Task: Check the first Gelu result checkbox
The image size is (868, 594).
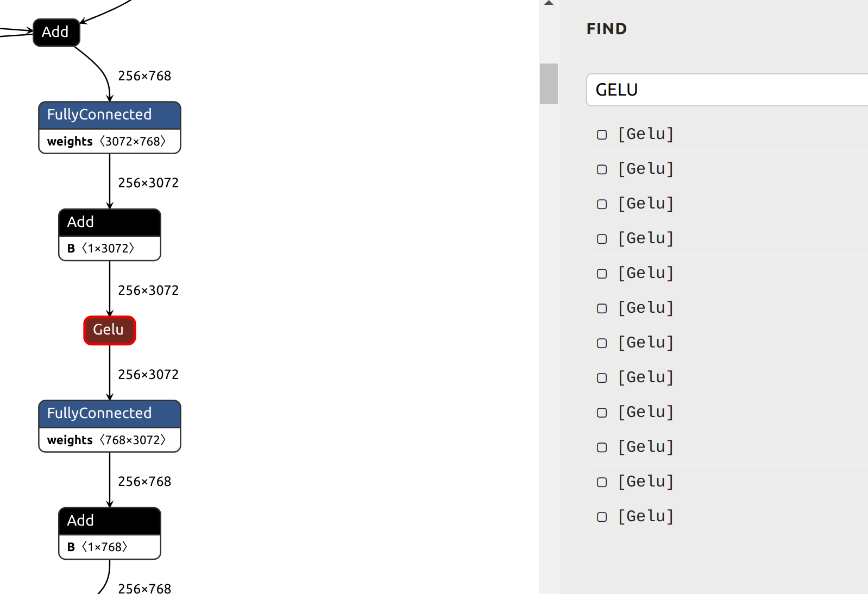Action: click(601, 135)
